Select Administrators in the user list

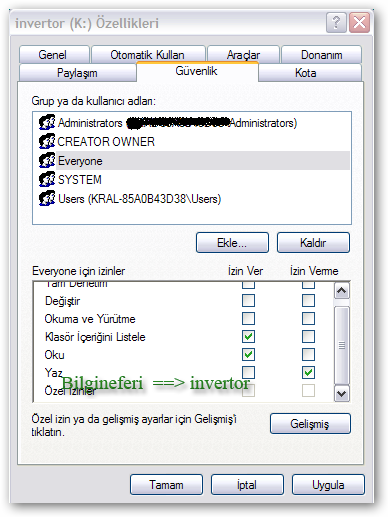192,123
